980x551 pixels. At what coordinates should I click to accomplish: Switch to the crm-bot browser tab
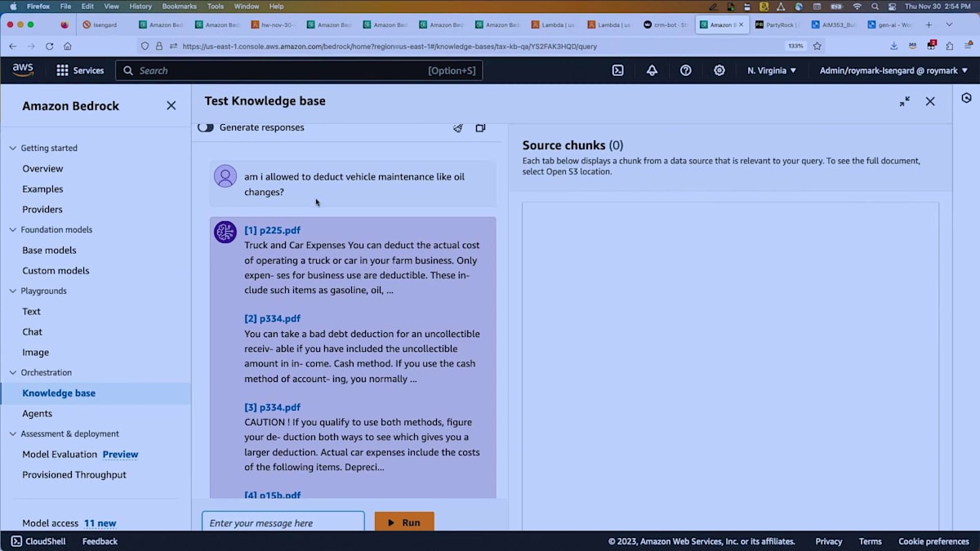(666, 24)
